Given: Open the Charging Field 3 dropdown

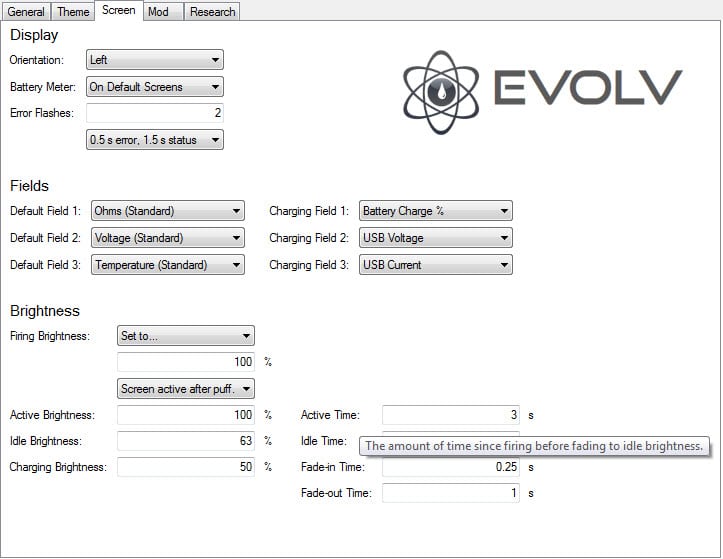Looking at the screenshot, I should (436, 265).
